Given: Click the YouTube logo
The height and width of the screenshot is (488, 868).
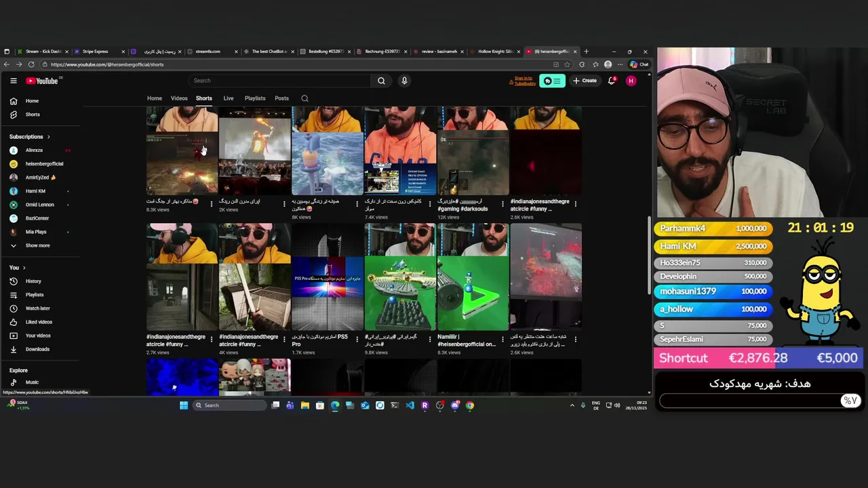Looking at the screenshot, I should (x=42, y=81).
